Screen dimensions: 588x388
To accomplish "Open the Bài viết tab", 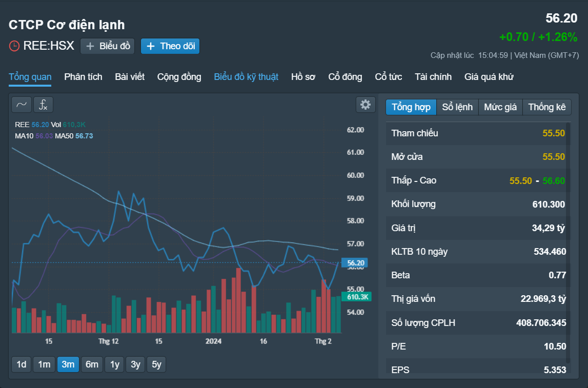I will pyautogui.click(x=130, y=77).
